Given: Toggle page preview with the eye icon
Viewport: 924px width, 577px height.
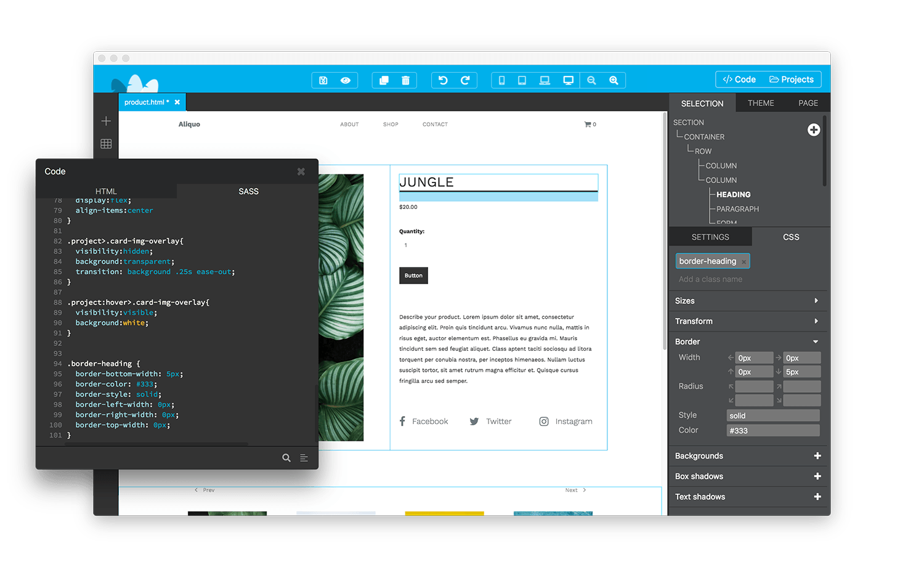Looking at the screenshot, I should (346, 80).
